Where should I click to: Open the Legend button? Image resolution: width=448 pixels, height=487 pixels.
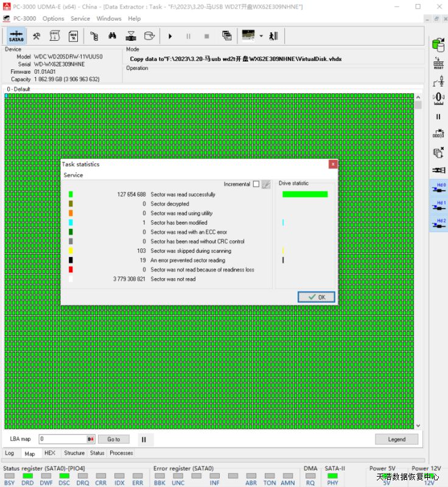coord(396,439)
